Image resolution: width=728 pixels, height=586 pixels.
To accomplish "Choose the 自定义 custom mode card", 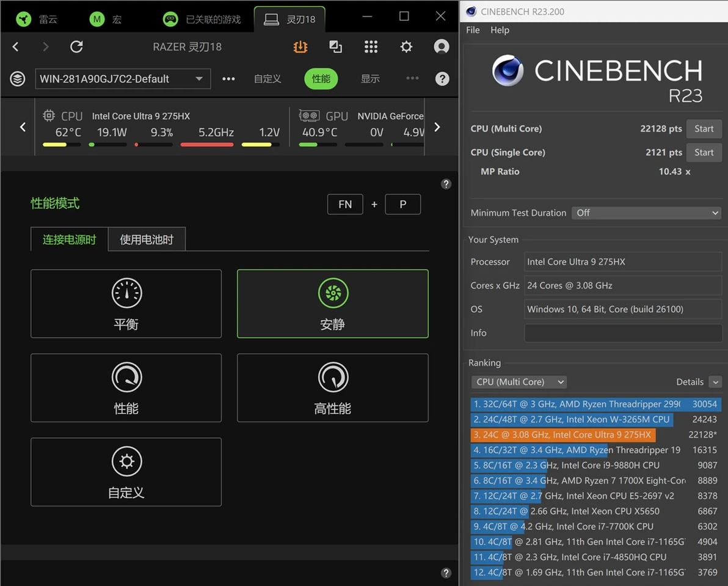I will 126,472.
